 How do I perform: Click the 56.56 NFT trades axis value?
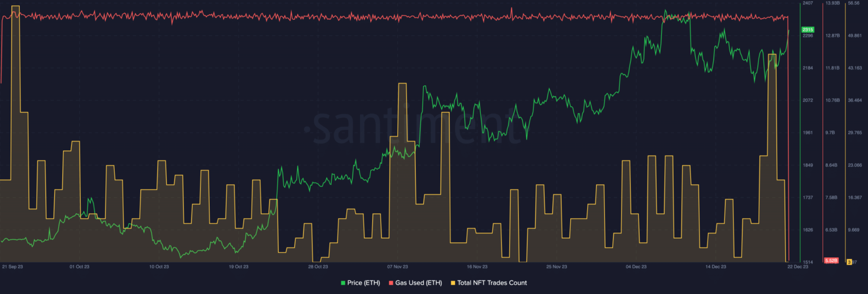point(854,3)
